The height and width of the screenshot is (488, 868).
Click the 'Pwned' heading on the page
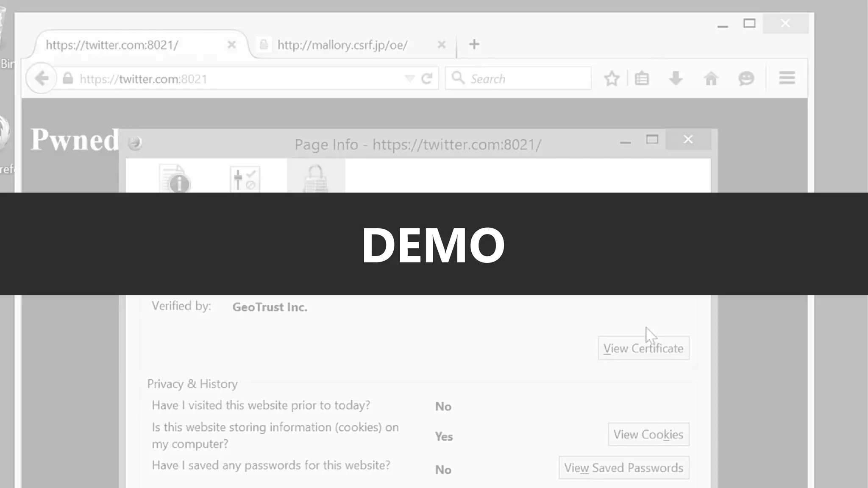[75, 139]
